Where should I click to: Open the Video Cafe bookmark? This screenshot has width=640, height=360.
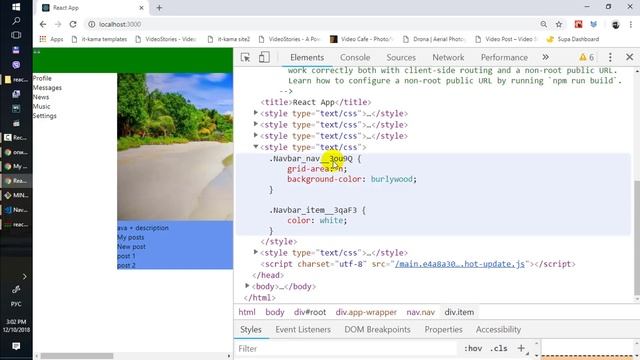click(362, 39)
